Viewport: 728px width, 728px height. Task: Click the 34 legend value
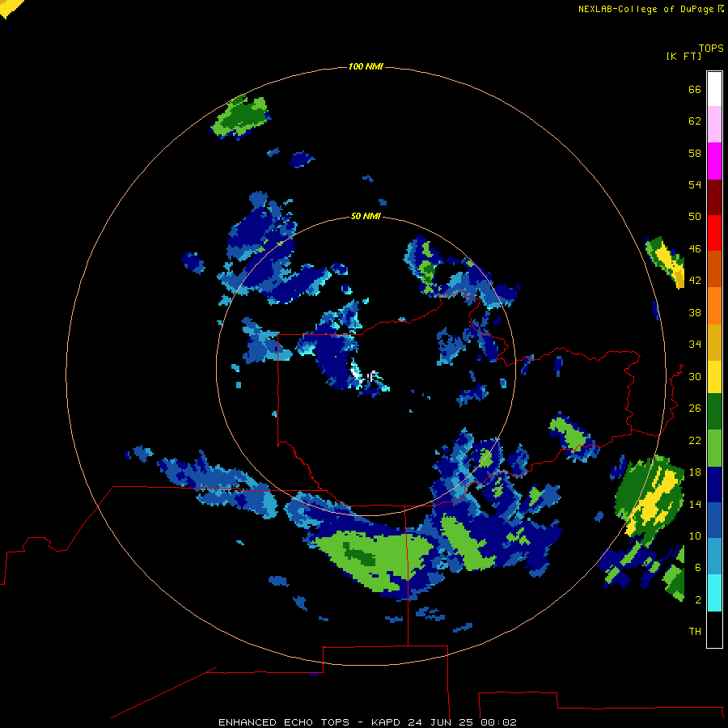click(695, 345)
